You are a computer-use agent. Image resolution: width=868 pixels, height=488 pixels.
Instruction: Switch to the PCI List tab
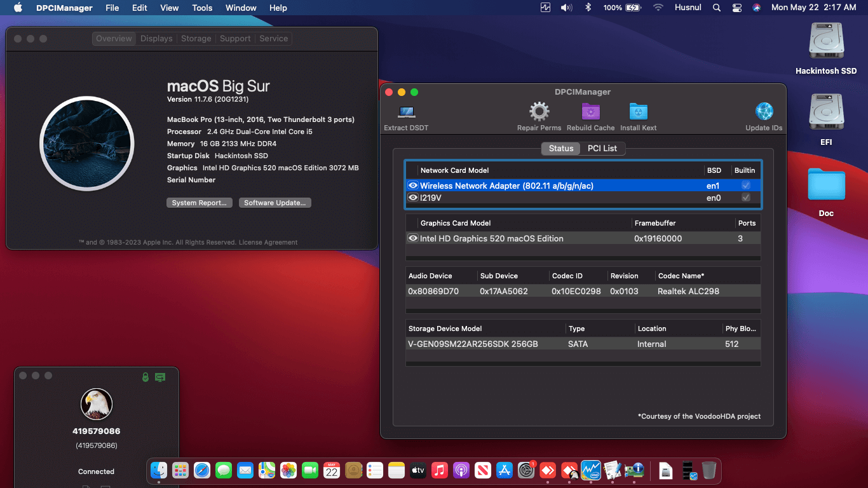pos(602,148)
